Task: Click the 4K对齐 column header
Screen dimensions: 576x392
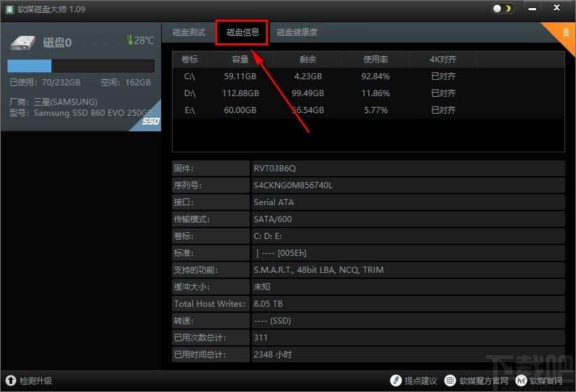Action: pos(443,60)
